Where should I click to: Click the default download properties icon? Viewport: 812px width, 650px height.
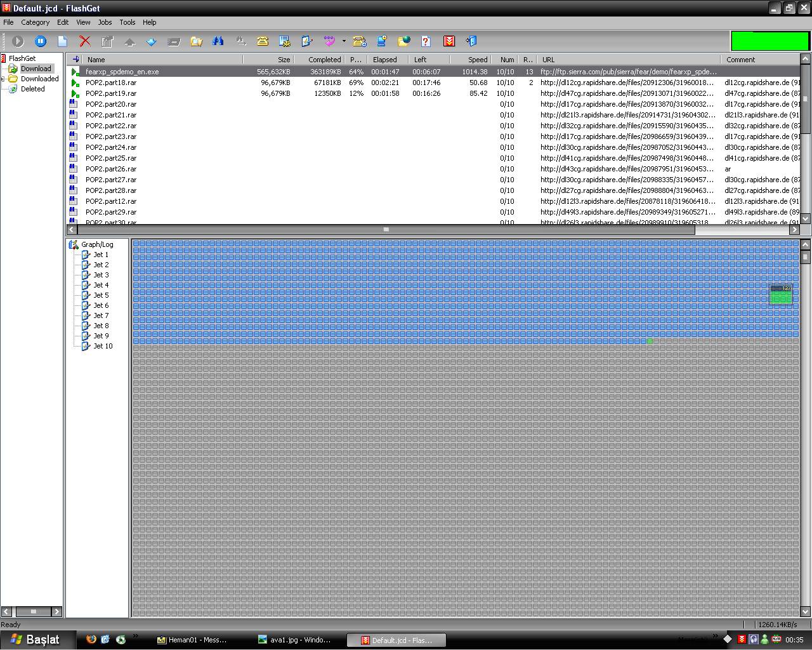(x=307, y=41)
